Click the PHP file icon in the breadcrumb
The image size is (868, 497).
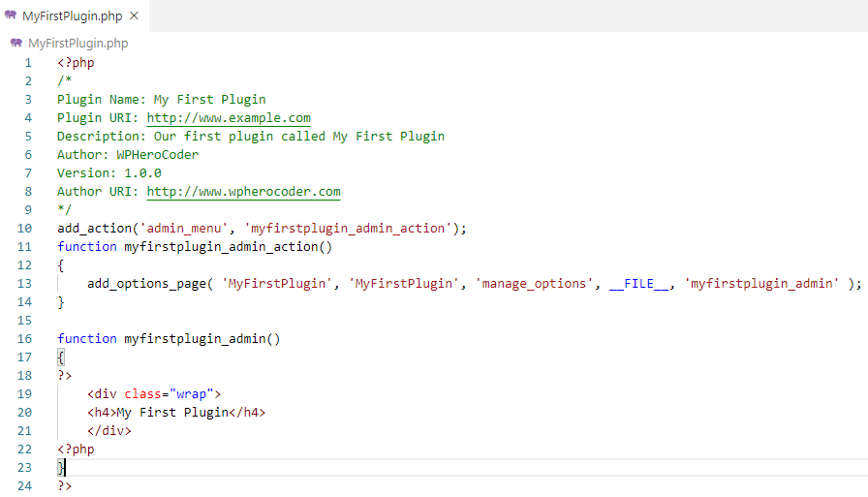[x=16, y=44]
